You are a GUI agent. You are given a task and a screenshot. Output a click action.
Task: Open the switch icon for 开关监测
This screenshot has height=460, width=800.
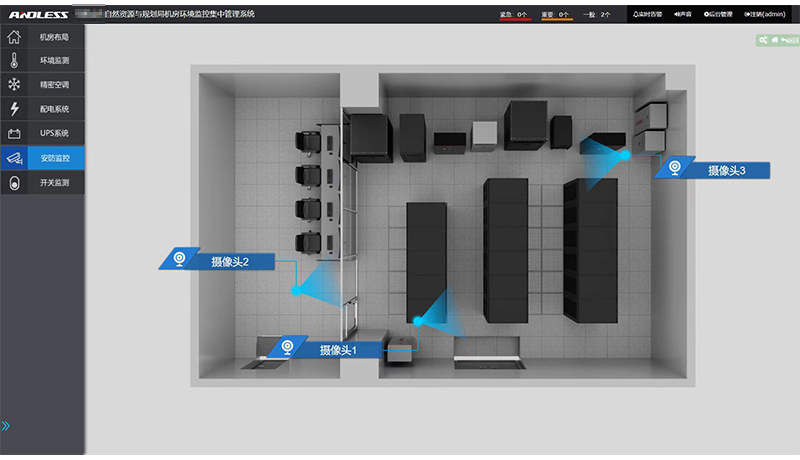pyautogui.click(x=14, y=183)
